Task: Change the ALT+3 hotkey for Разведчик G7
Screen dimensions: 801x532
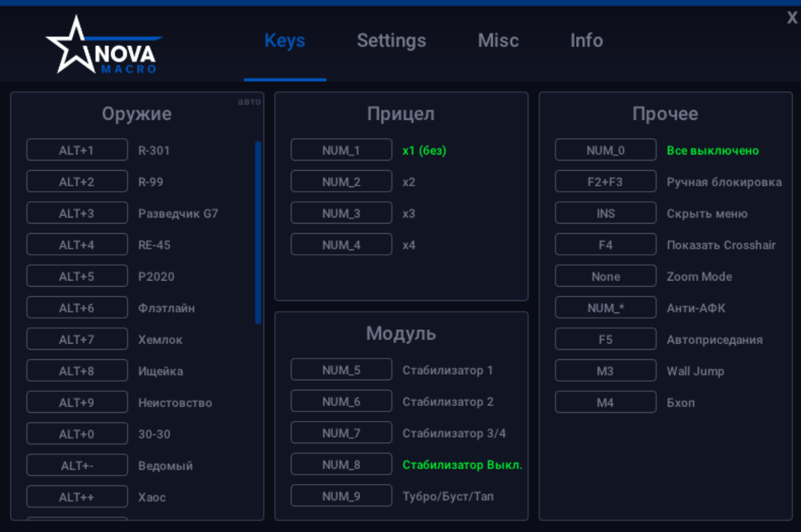Action: tap(77, 213)
